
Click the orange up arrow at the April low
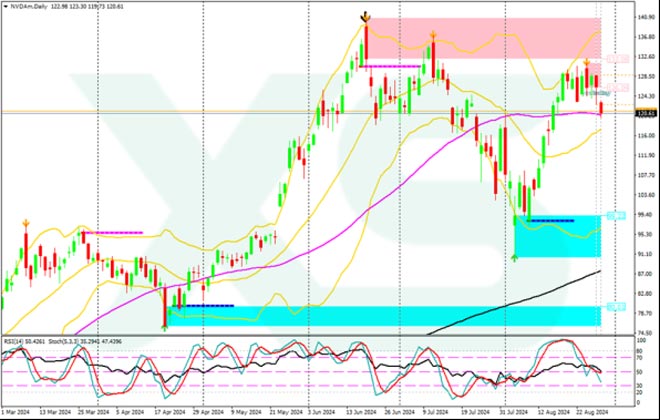click(165, 321)
